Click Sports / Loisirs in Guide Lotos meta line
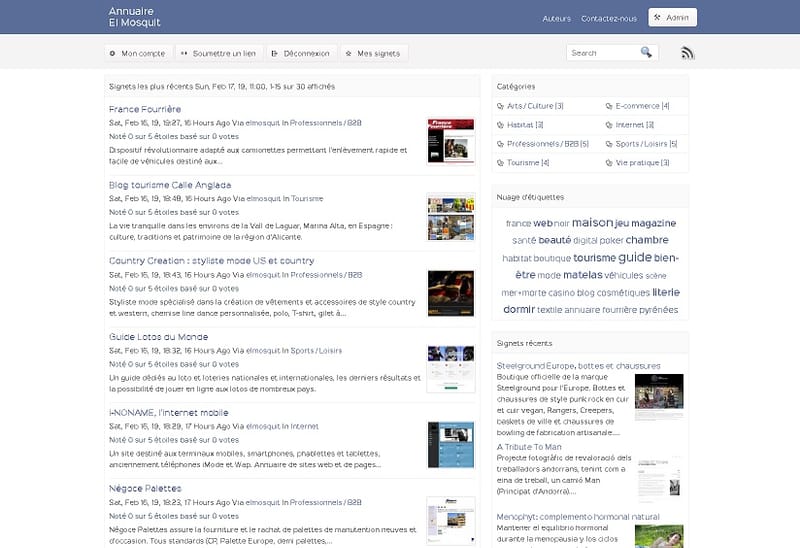The image size is (800, 548). [316, 351]
